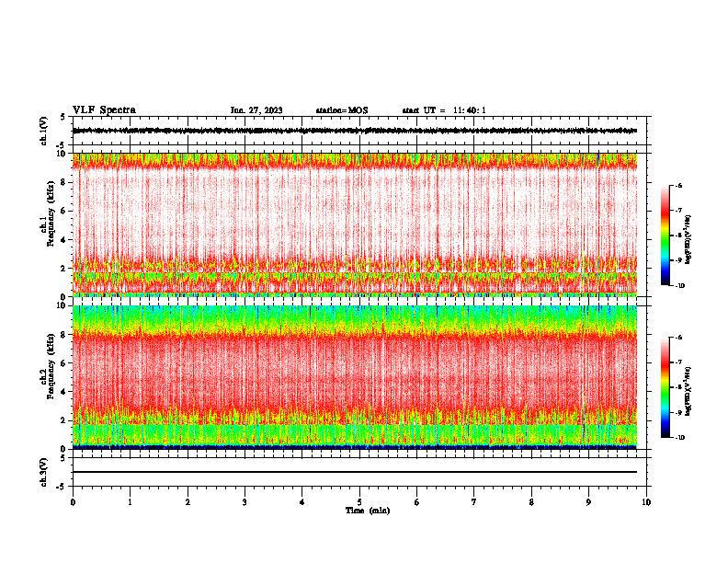Click the '-8' label on ch.2 color bar
The image size is (728, 563).
678,387
